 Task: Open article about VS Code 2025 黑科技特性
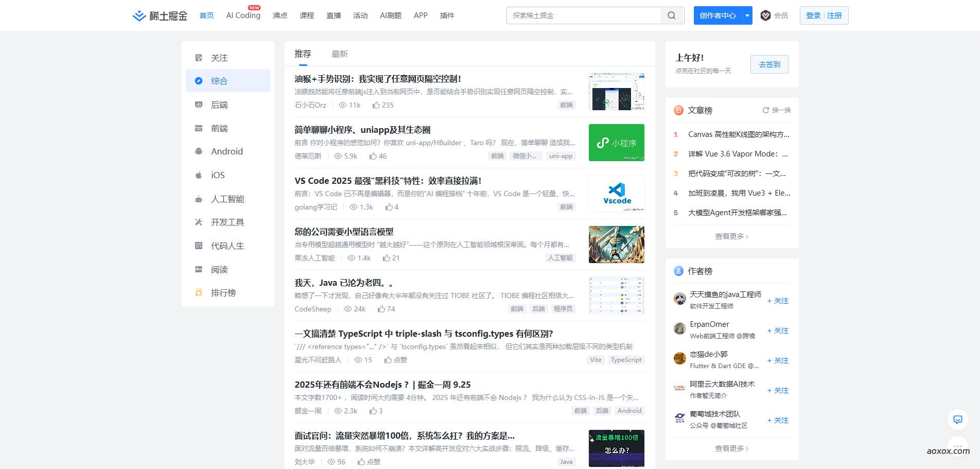click(387, 181)
